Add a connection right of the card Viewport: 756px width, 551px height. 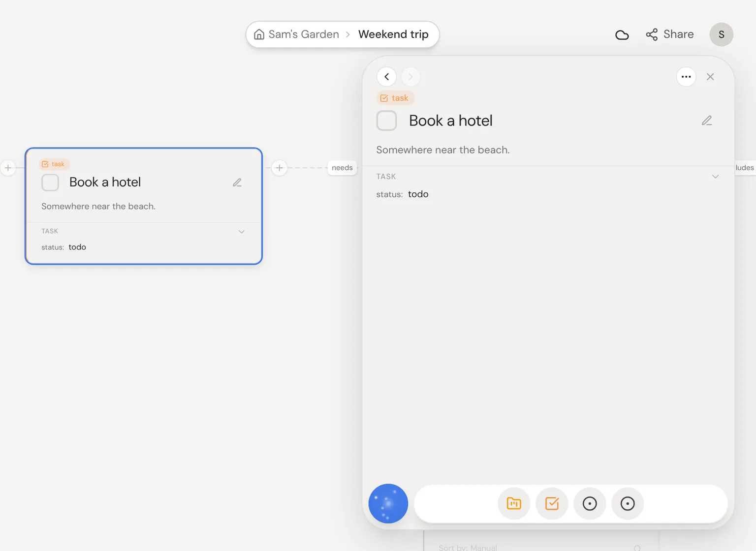(279, 168)
